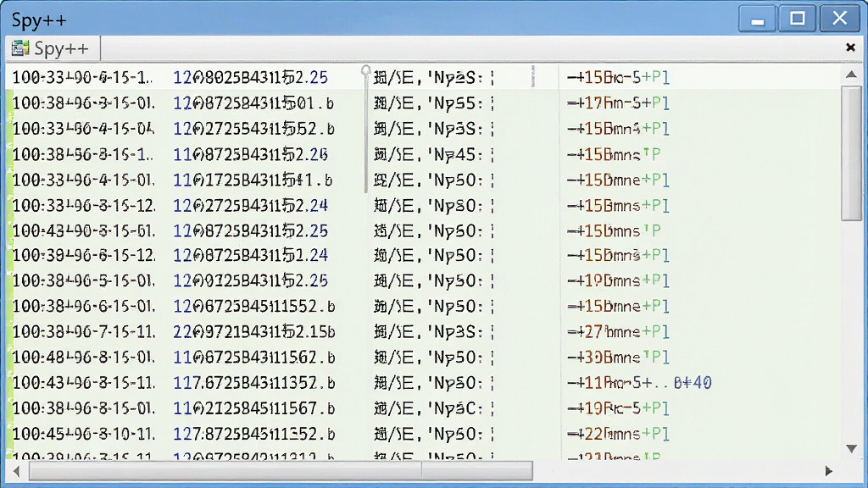This screenshot has width=868, height=488.
Task: Close the Spy++ window
Action: [839, 19]
